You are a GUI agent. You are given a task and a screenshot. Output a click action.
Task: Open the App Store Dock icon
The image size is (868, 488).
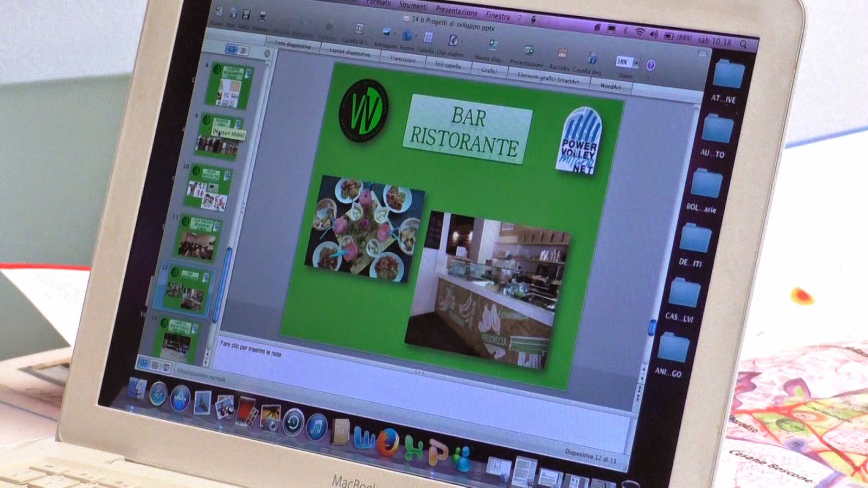pyautogui.click(x=180, y=398)
